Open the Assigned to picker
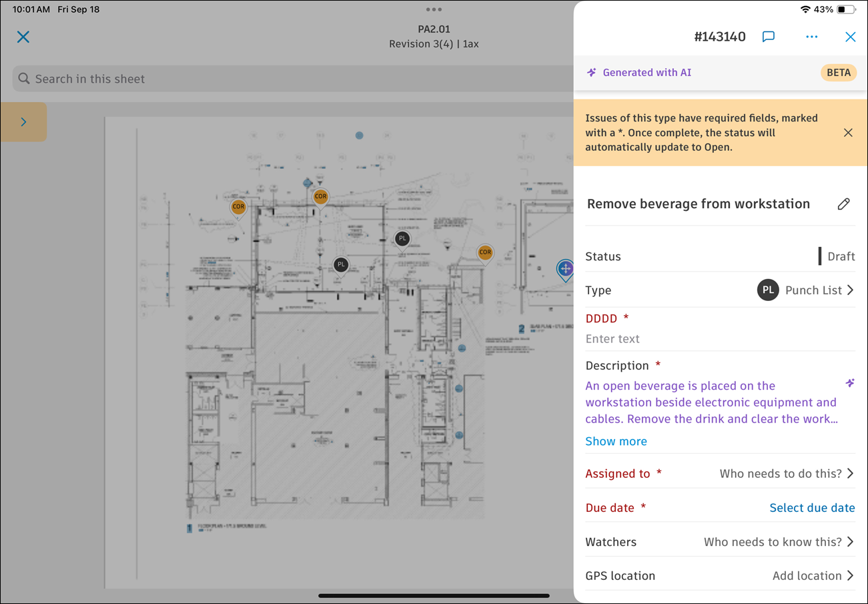 (721, 474)
